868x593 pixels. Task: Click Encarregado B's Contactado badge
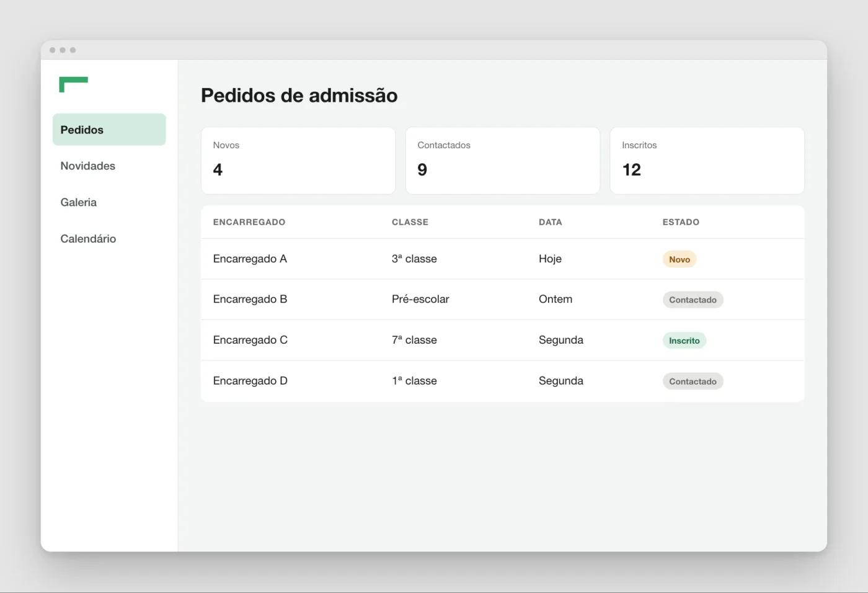click(x=693, y=300)
